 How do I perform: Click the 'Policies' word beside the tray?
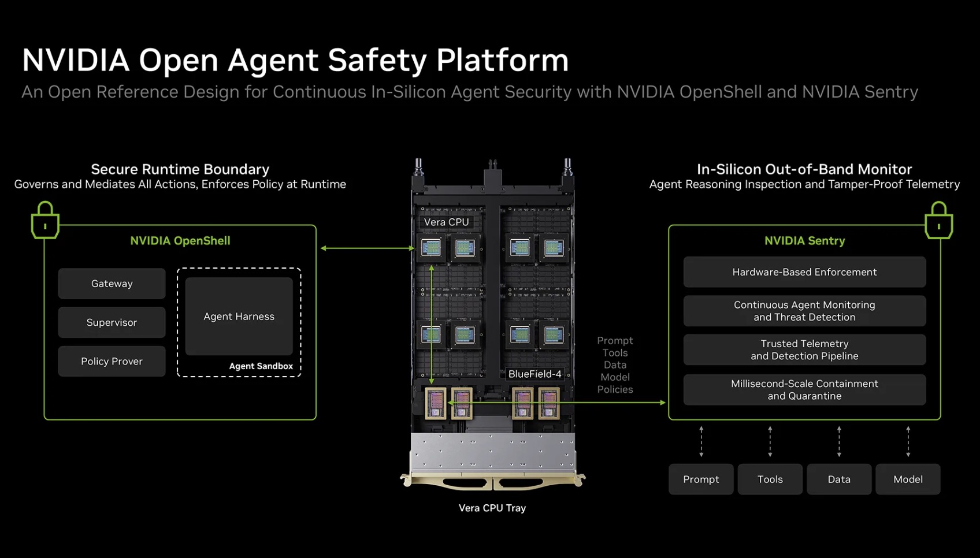(615, 389)
